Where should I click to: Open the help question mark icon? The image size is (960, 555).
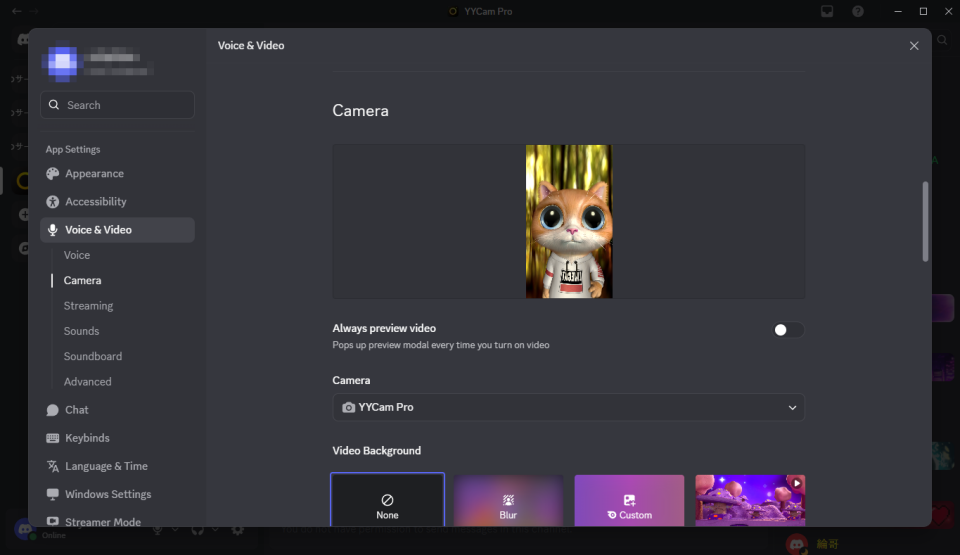[x=858, y=12]
